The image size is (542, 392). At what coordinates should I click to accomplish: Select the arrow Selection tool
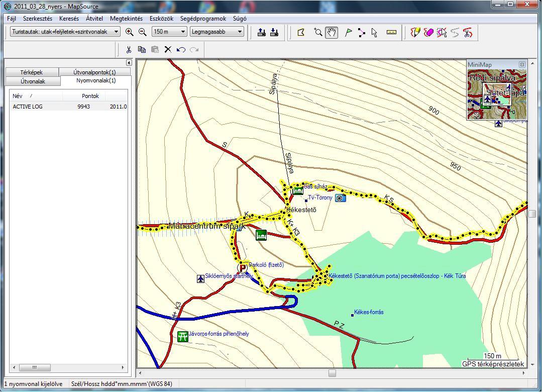coord(374,33)
